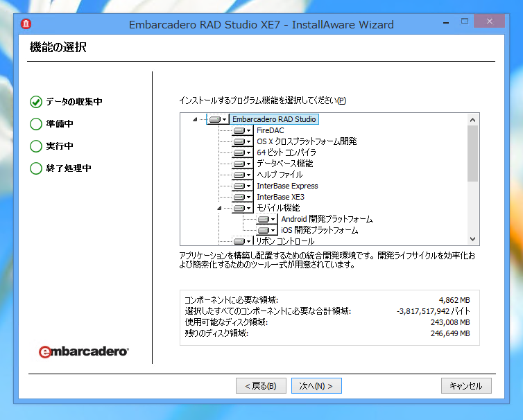The image size is (523, 420).
Task: Select the InterBase Express feature
Action: pyautogui.click(x=287, y=186)
